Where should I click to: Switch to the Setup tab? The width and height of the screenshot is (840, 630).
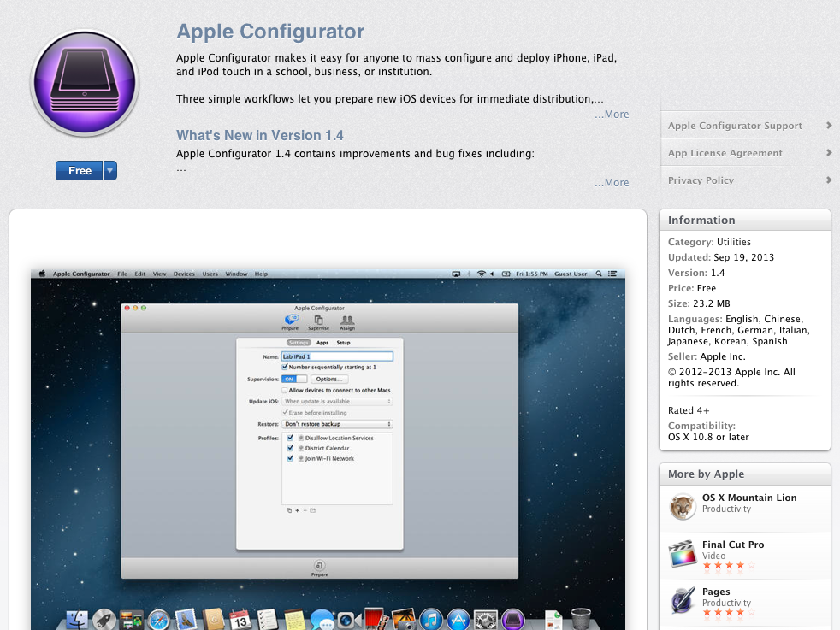(x=343, y=342)
